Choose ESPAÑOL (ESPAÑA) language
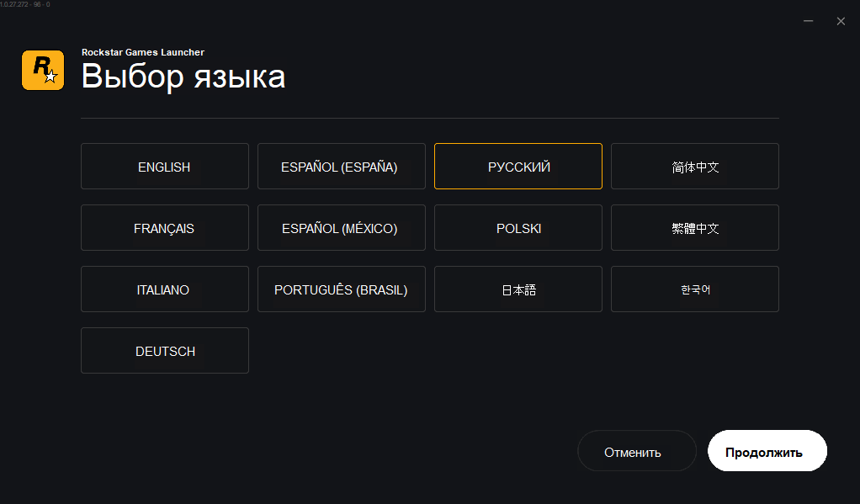This screenshot has height=504, width=860. (341, 166)
